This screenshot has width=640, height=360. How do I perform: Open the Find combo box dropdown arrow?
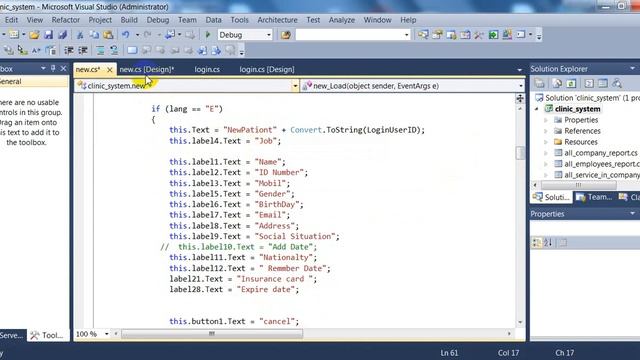(x=406, y=35)
